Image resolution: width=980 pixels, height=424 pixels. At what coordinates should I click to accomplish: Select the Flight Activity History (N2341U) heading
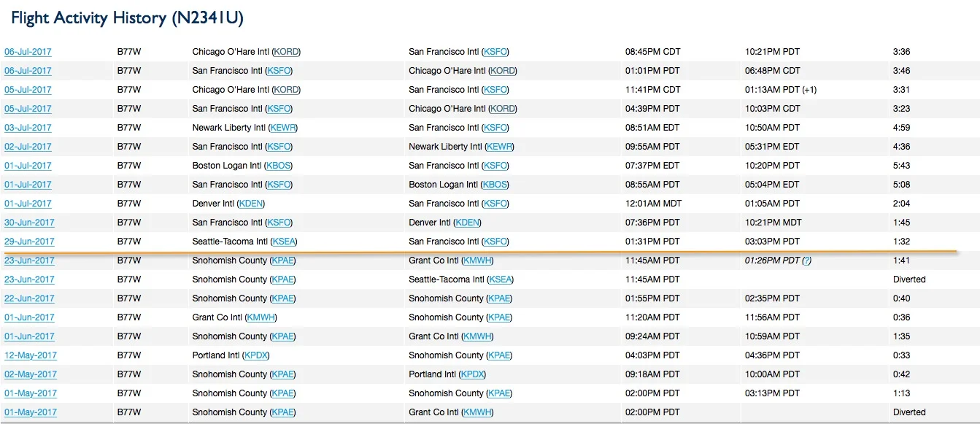click(128, 18)
